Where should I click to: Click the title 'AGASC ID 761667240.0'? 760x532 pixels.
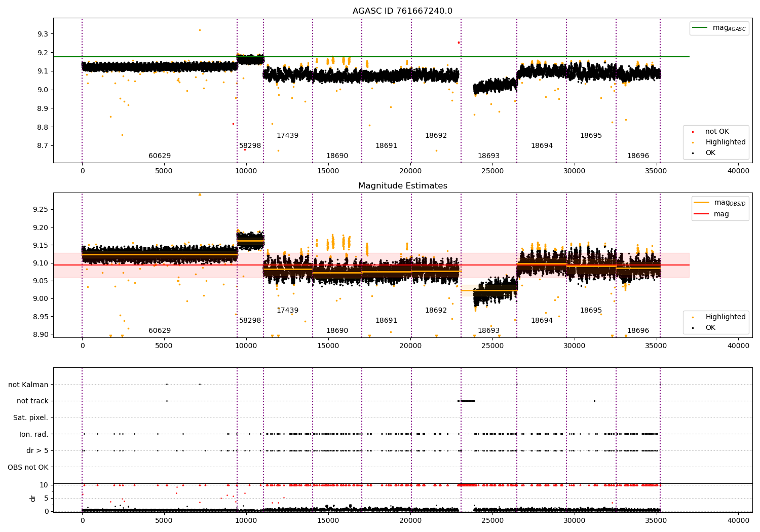pos(402,11)
